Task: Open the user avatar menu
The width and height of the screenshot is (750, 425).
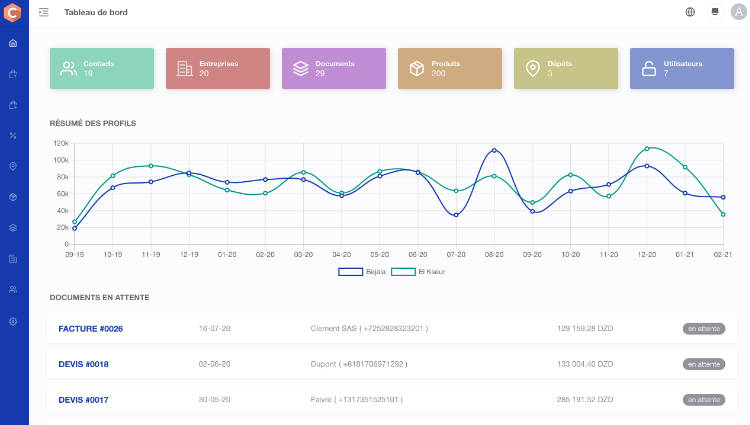Action: [x=738, y=12]
